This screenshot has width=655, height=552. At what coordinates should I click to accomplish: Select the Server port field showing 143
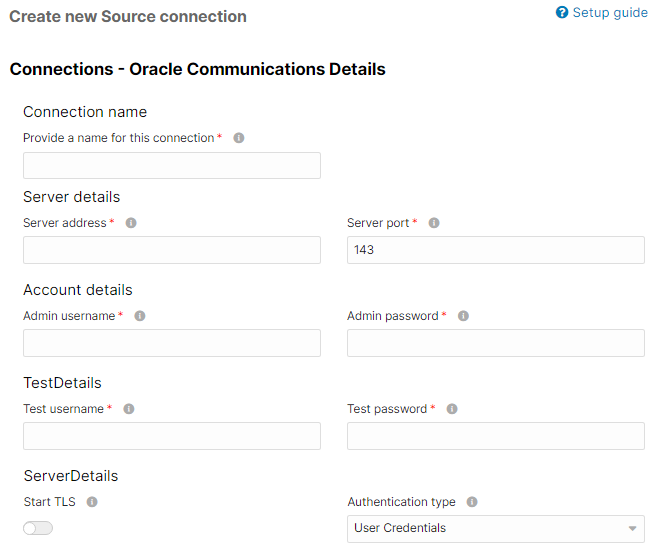click(496, 250)
